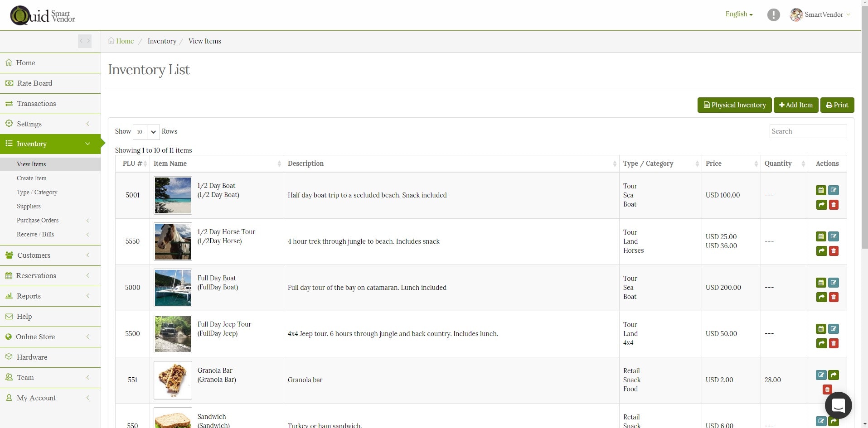
Task: Click the Add Item button
Action: pos(795,105)
